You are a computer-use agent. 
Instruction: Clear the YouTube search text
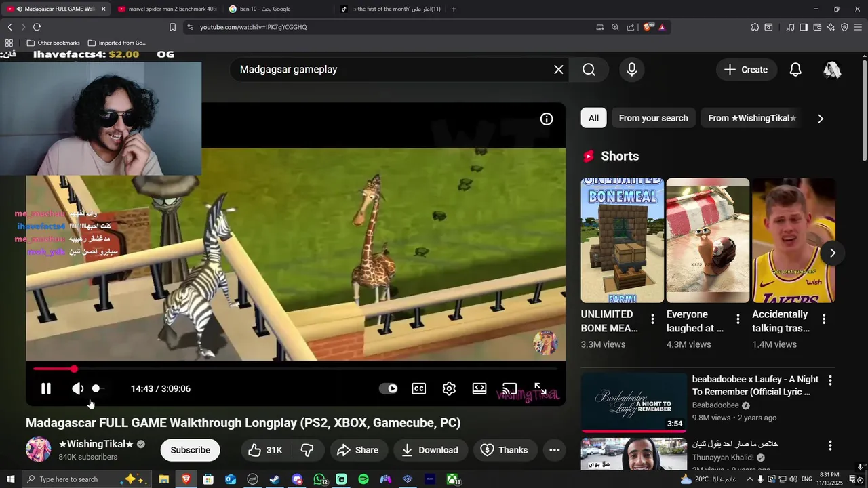coord(559,70)
